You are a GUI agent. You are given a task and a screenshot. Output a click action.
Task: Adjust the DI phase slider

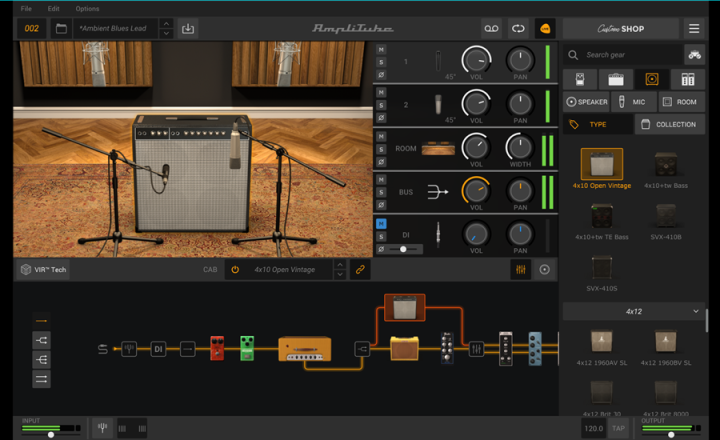403,249
